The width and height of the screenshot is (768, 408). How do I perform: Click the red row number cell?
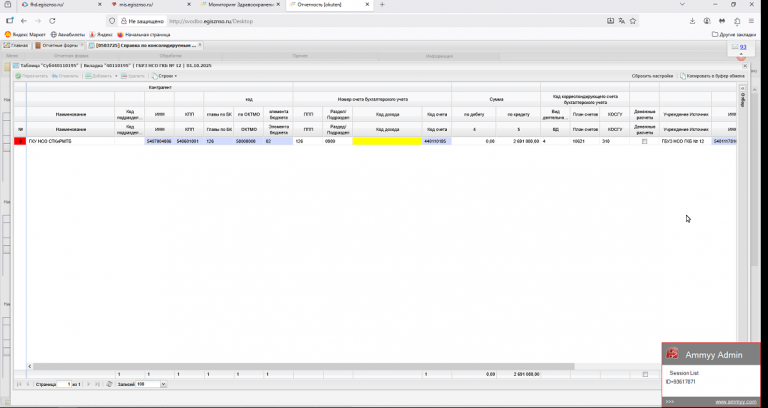coord(20,141)
